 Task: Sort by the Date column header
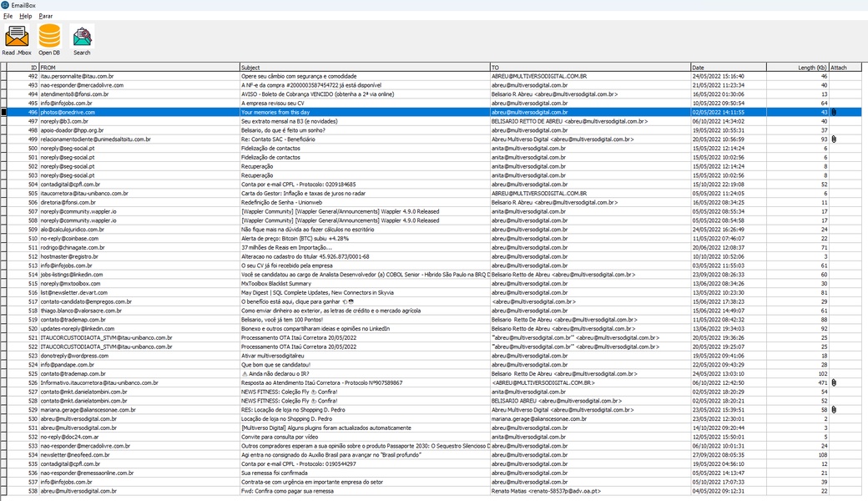tap(729, 68)
